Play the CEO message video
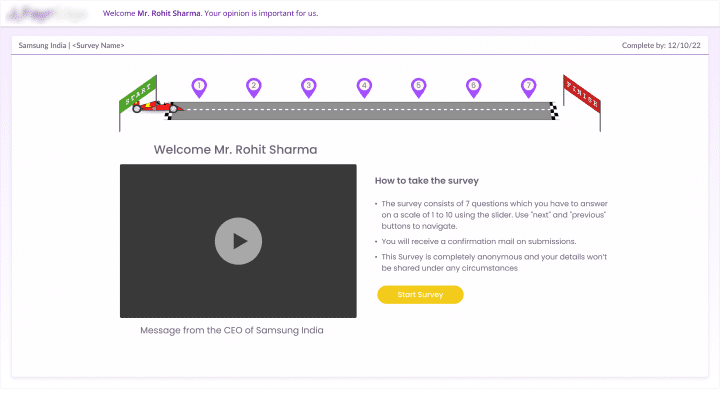Screen dimensions: 720x405 [x=238, y=241]
